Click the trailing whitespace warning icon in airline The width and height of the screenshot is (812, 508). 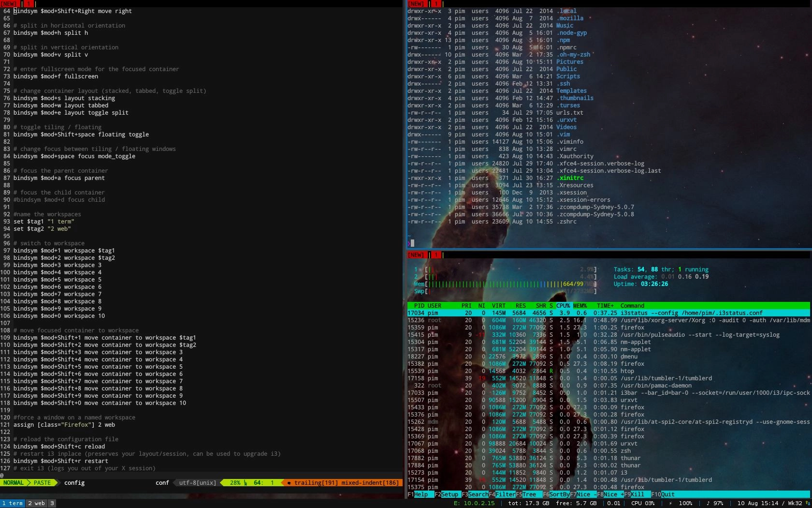pos(289,483)
